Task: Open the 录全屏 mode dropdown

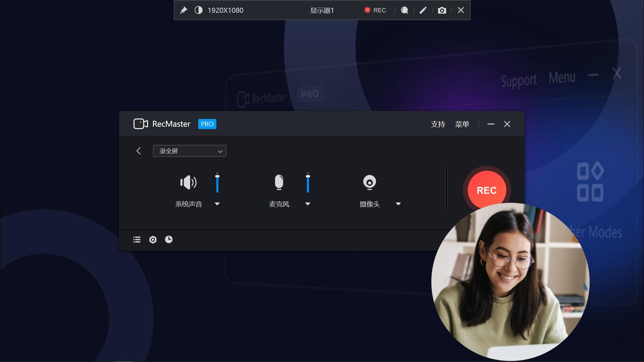Action: pyautogui.click(x=190, y=151)
